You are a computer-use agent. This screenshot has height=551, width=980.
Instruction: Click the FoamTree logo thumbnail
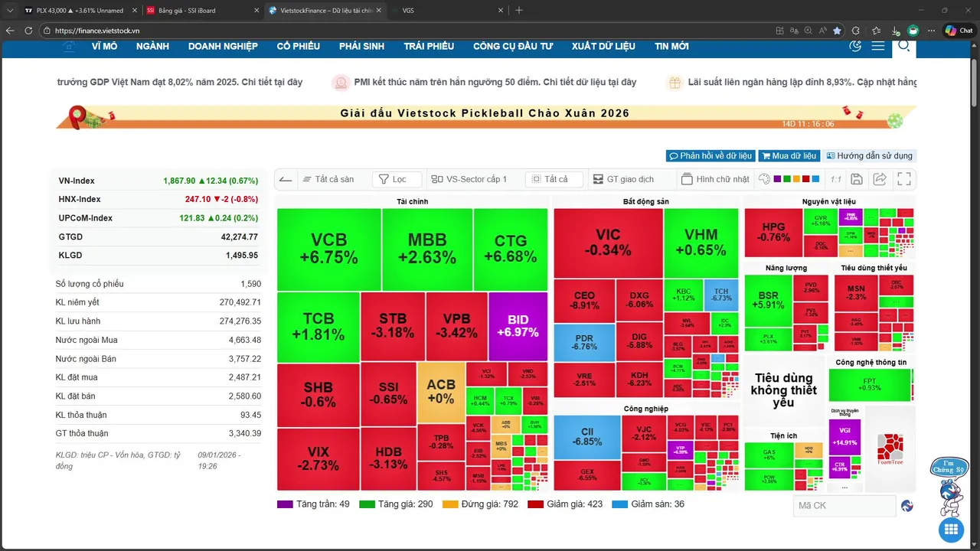click(x=890, y=449)
